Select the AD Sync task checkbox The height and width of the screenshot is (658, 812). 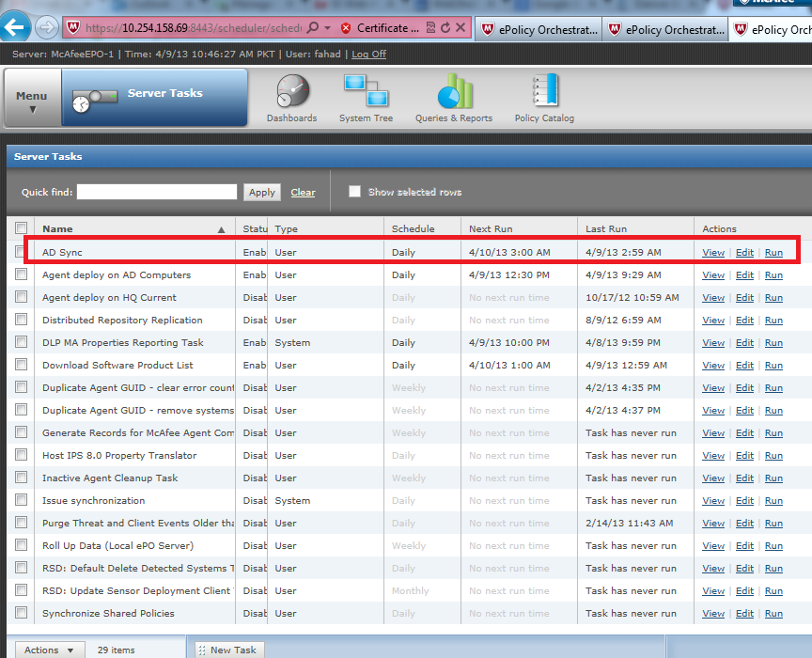[22, 252]
